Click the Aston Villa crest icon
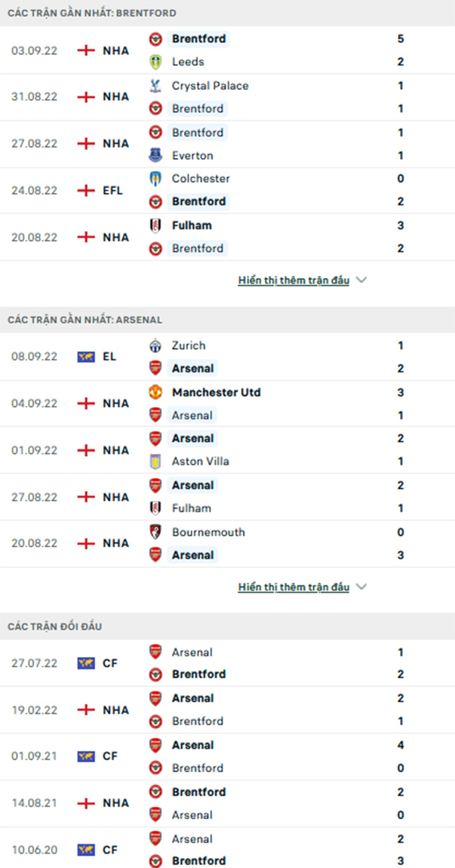Viewport: 455px width, 868px height. pyautogui.click(x=155, y=461)
